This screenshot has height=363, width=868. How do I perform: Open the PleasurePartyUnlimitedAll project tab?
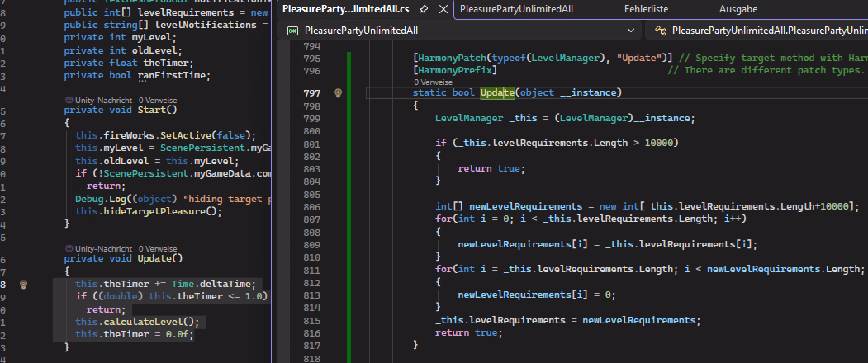click(x=516, y=9)
